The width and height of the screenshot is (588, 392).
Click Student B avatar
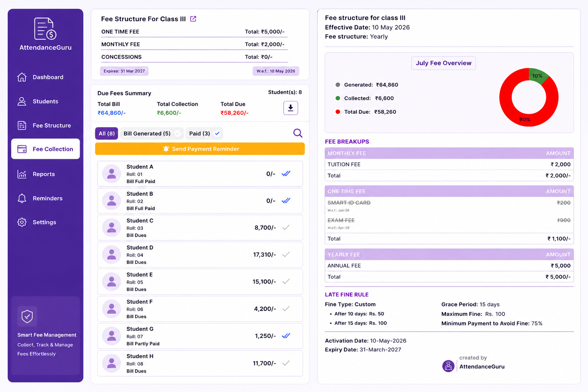coord(112,201)
